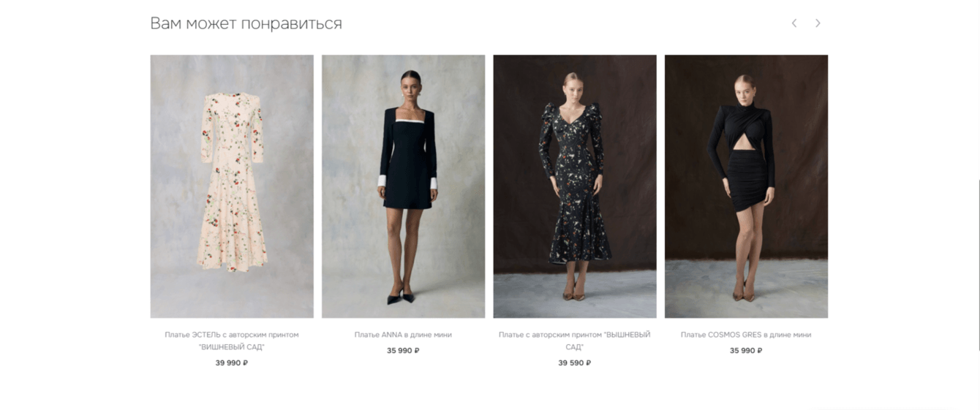Click the 35 990 ₽ price under ANNA dress
This screenshot has height=410, width=980.
(x=403, y=351)
